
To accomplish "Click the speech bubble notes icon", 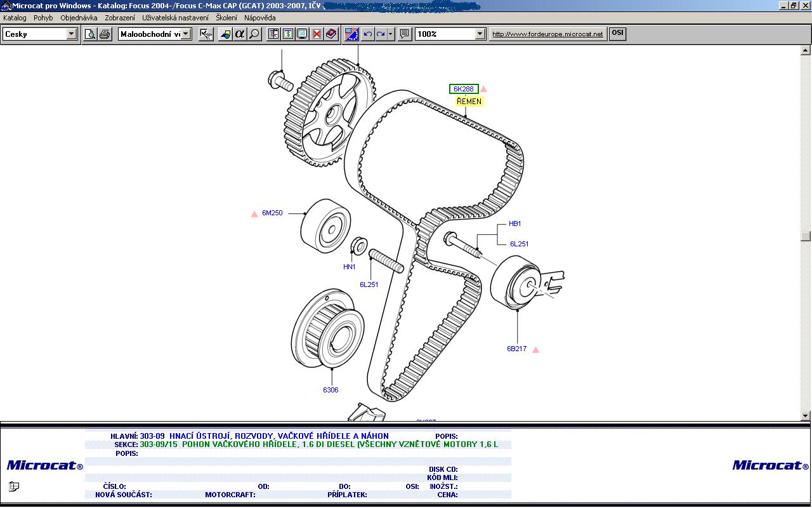I will pos(404,34).
